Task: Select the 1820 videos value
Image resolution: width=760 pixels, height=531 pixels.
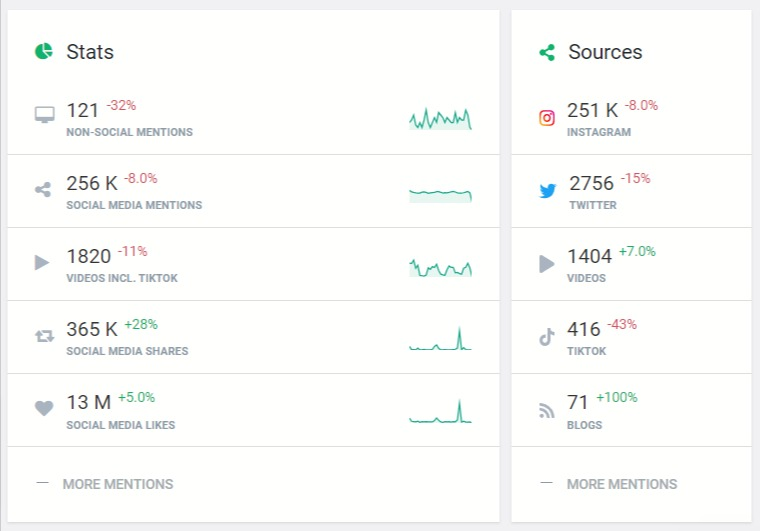Action: coord(89,256)
